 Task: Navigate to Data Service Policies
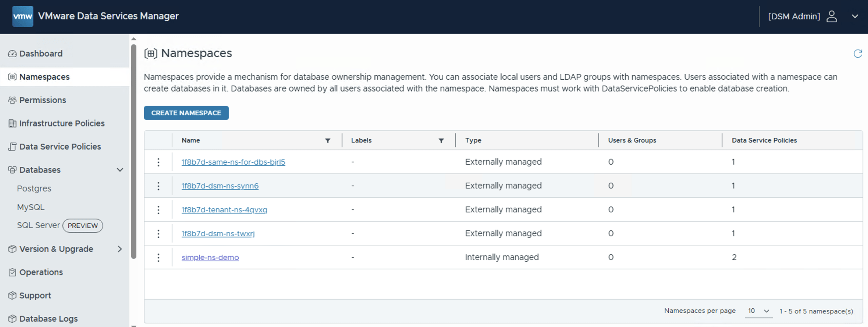(x=60, y=147)
